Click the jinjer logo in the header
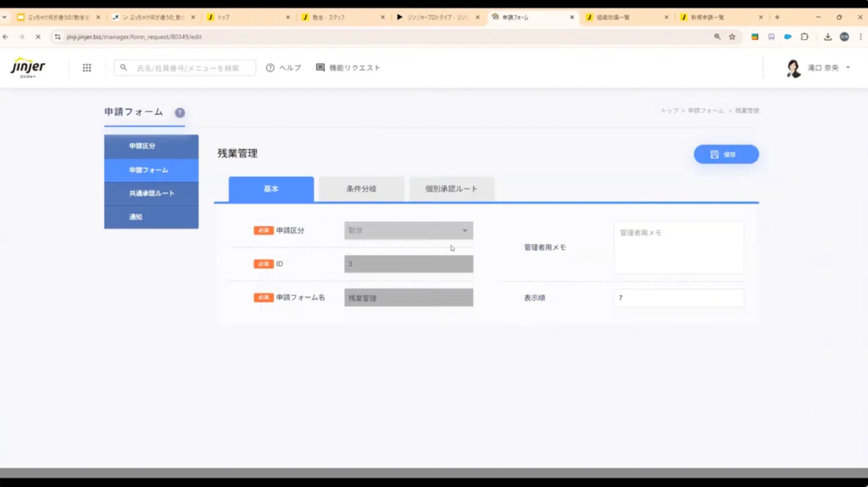868x487 pixels. (x=28, y=68)
